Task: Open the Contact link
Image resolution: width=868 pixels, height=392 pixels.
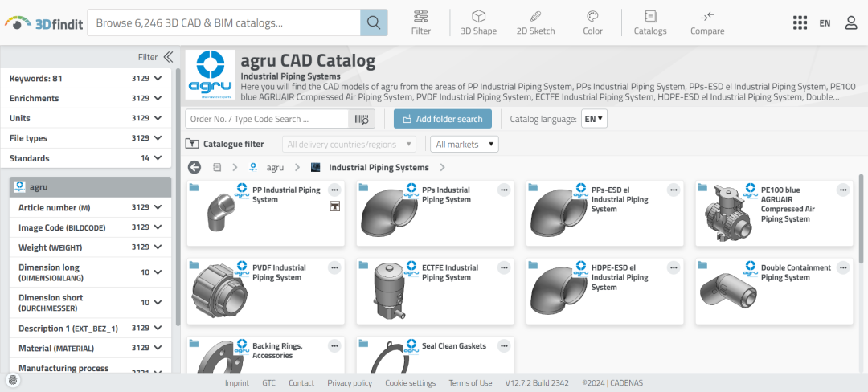Action: coord(301,382)
